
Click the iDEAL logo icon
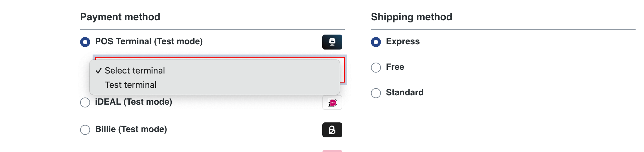[332, 102]
